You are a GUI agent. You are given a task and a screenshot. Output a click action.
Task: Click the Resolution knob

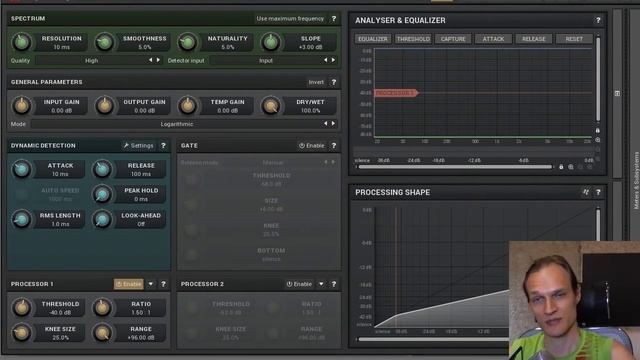pos(21,42)
